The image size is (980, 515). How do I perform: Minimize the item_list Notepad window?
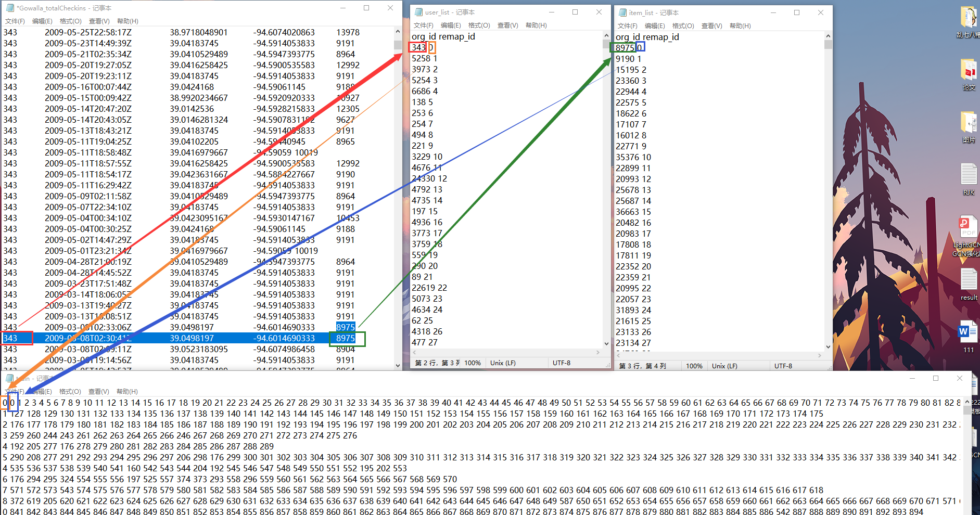pyautogui.click(x=773, y=12)
